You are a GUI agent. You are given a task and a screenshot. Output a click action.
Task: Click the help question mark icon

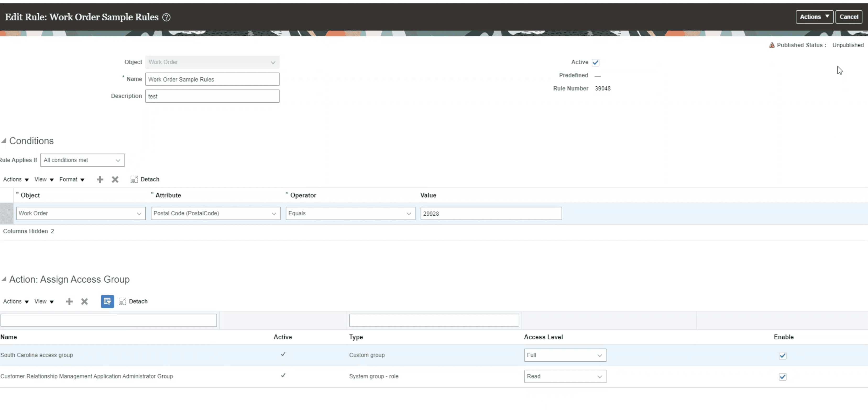coord(167,17)
